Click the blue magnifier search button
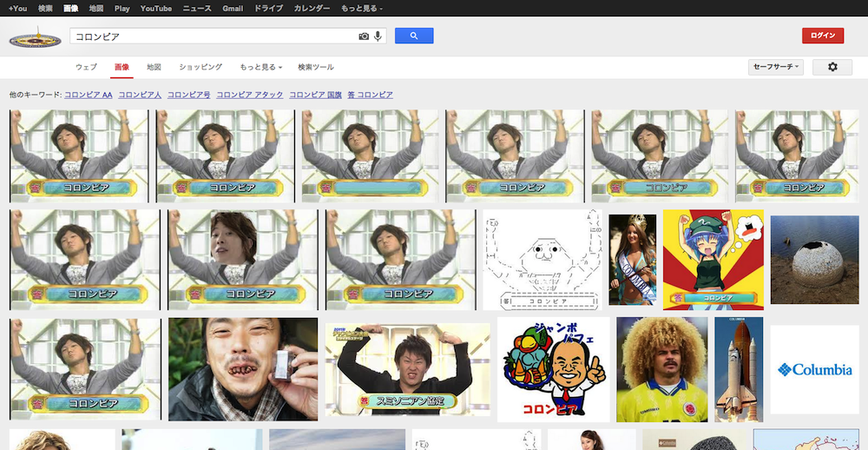The image size is (868, 450). click(x=414, y=36)
